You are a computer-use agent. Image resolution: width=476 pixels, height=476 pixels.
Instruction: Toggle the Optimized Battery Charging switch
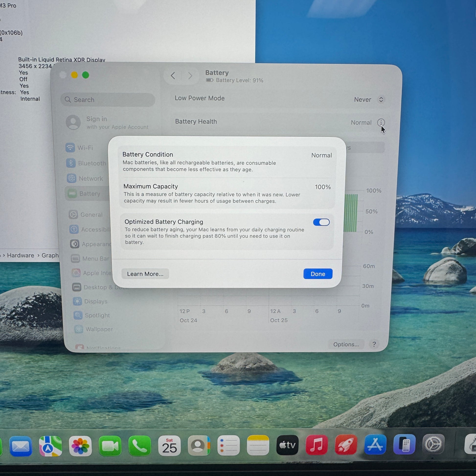321,222
